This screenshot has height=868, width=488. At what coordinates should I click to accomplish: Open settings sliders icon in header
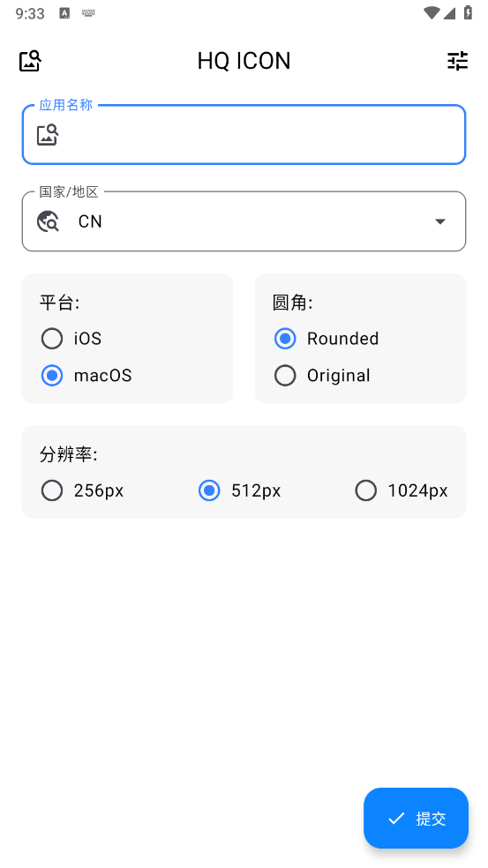pos(457,61)
